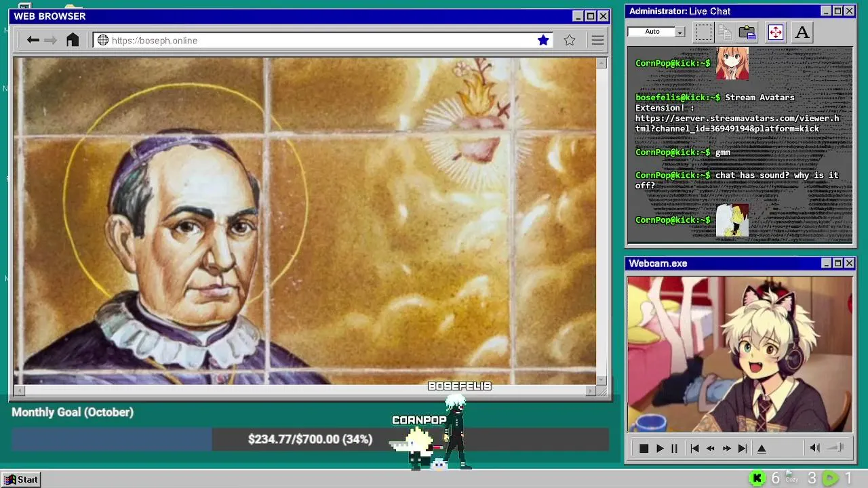Rewind in Webcam.exe player
Image resolution: width=868 pixels, height=488 pixels.
[x=710, y=448]
